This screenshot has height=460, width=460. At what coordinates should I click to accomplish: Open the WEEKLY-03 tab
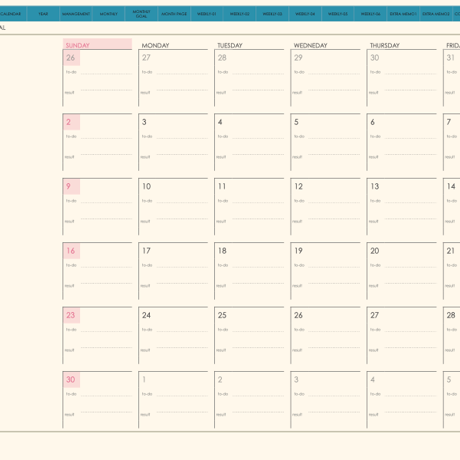(272, 14)
